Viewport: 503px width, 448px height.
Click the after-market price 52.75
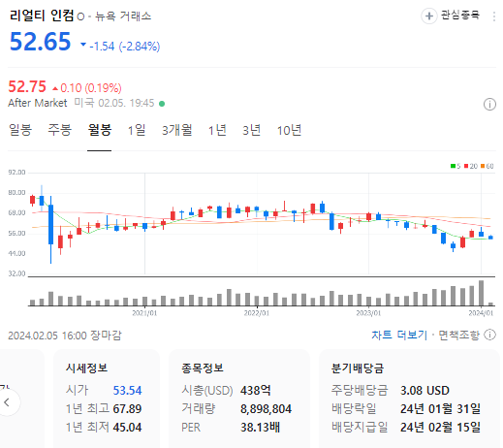[27, 86]
